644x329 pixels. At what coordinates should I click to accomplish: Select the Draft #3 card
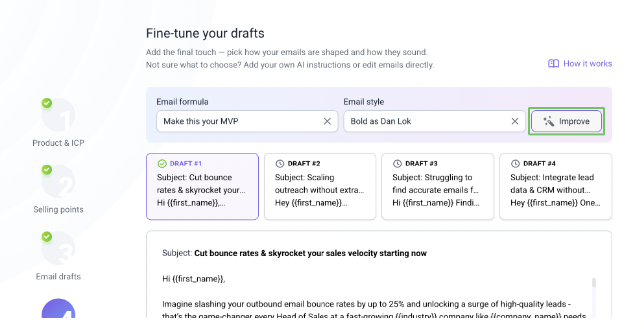click(x=438, y=186)
